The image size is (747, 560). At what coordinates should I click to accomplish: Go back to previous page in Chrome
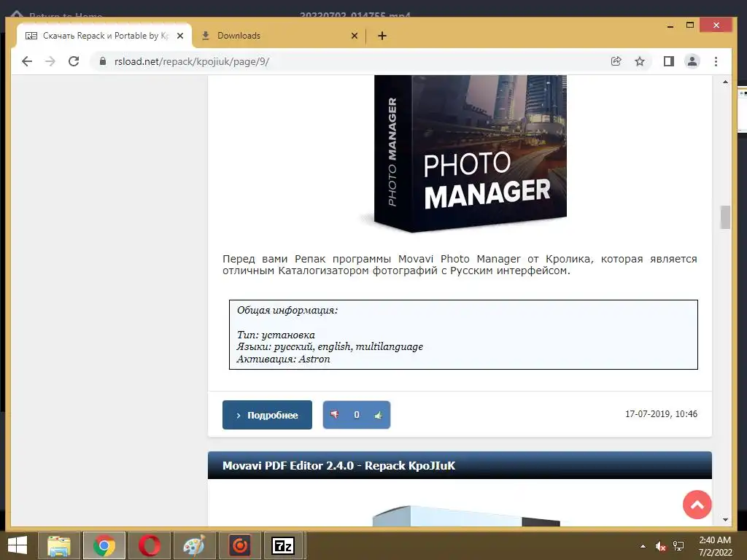click(x=27, y=61)
